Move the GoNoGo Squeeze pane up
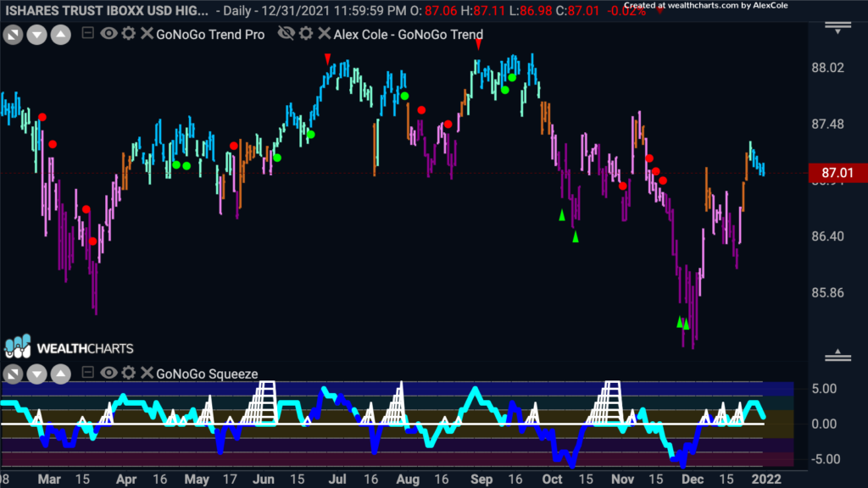This screenshot has height=488, width=868. click(61, 374)
